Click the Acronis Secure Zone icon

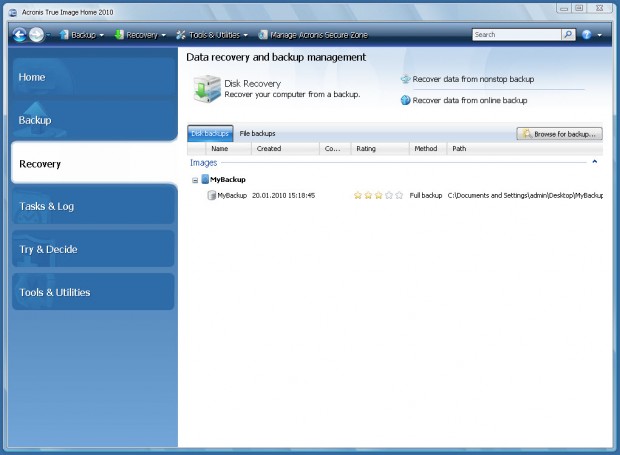[263, 35]
